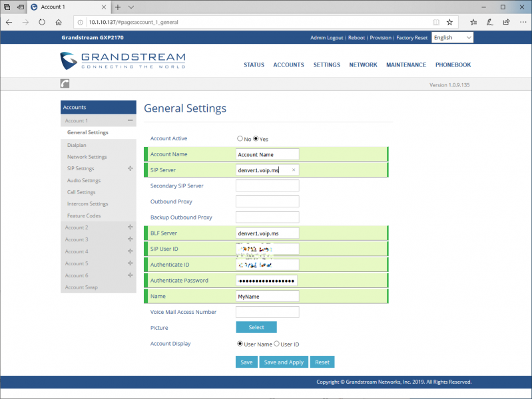Open Account Swap in sidebar
This screenshot has height=399, width=532.
click(81, 287)
